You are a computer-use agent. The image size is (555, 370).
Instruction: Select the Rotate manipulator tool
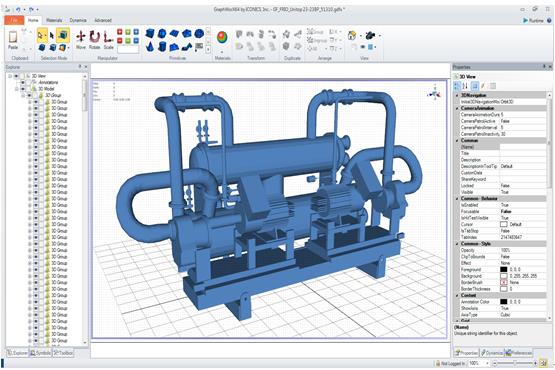tap(95, 39)
